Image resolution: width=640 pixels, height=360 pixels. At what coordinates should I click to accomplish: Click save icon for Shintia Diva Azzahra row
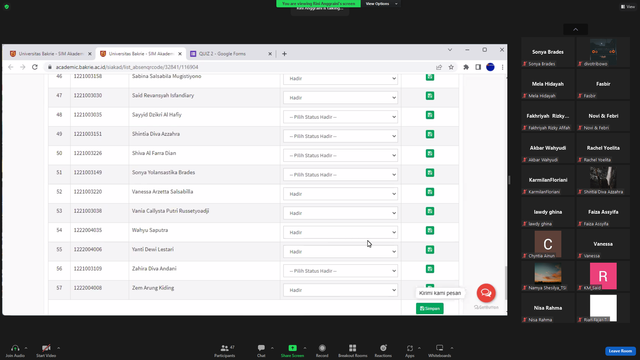click(430, 134)
